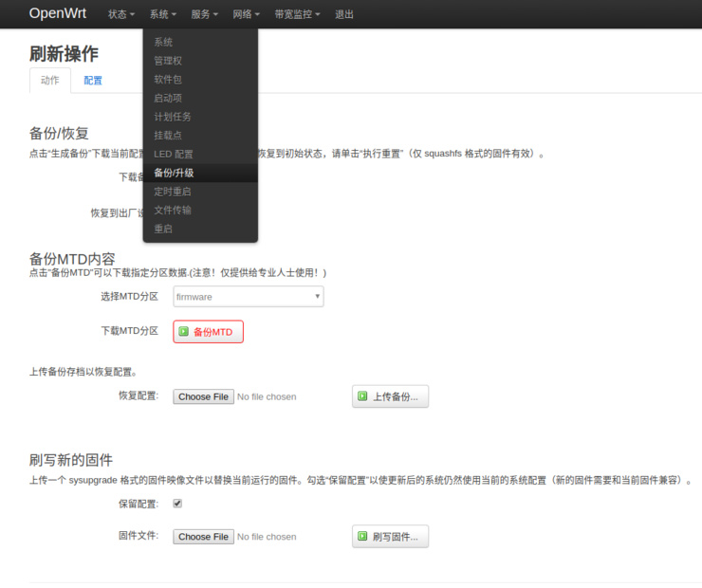Select 计划任务 menu entry

(x=200, y=117)
